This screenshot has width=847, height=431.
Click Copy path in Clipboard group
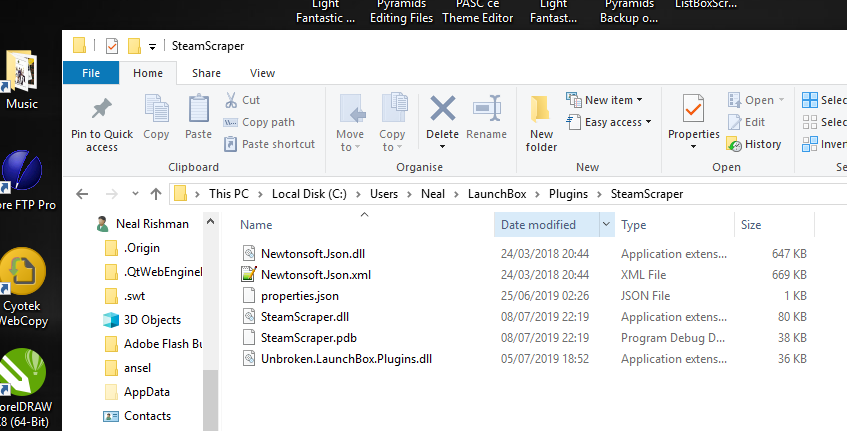(x=259, y=122)
